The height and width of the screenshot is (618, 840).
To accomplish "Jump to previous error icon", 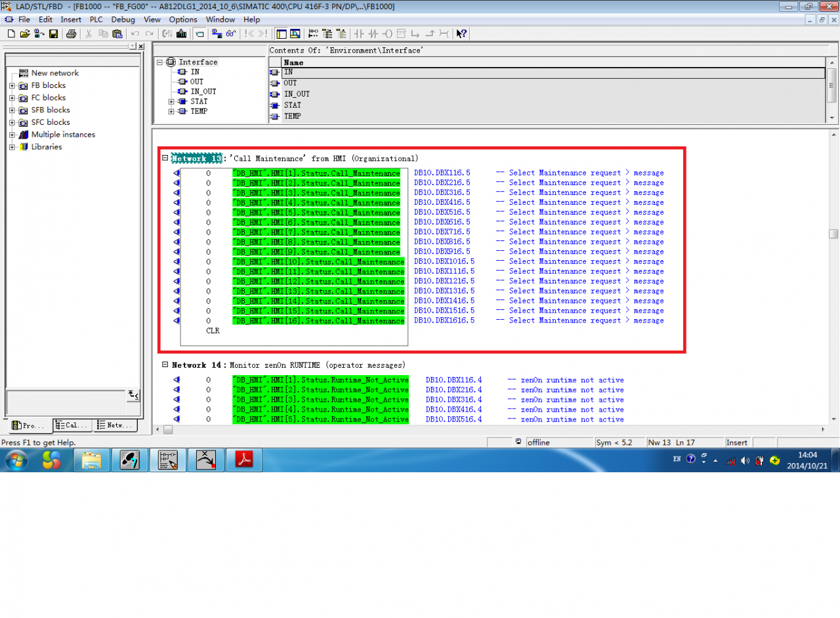I will (249, 33).
